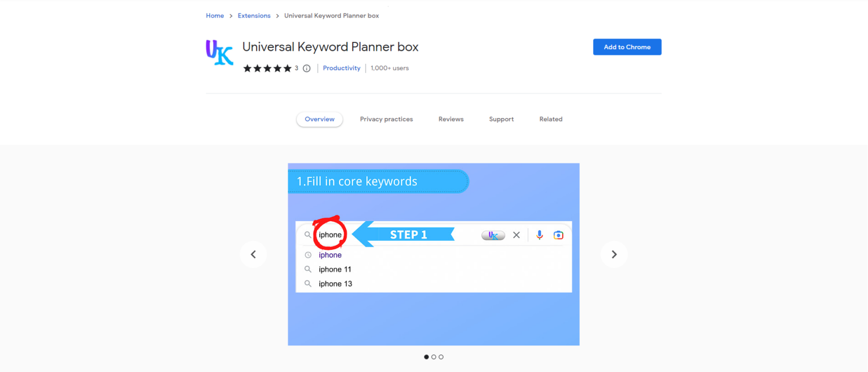Click the Google Lens camera icon in the screenshot
The width and height of the screenshot is (868, 372).
pyautogui.click(x=558, y=235)
